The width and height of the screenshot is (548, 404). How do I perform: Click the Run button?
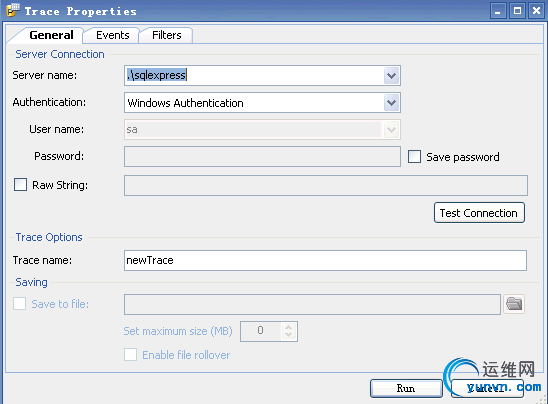point(406,389)
